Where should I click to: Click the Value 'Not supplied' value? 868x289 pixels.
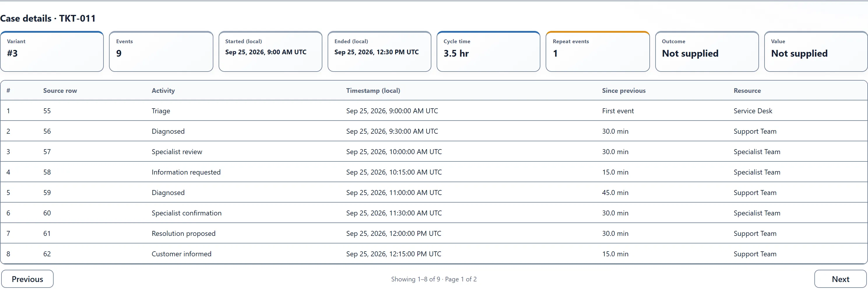799,53
